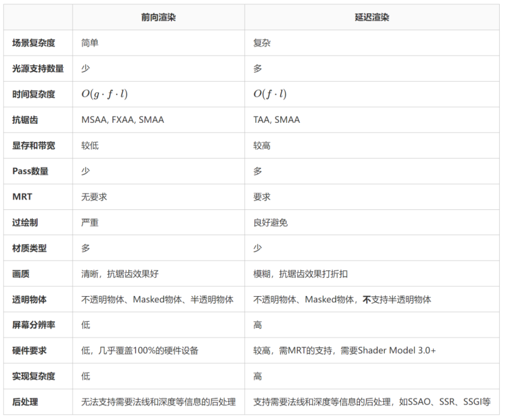507x420 pixels.
Task: Select the 实现复杂度 row label
Action: pyautogui.click(x=34, y=376)
